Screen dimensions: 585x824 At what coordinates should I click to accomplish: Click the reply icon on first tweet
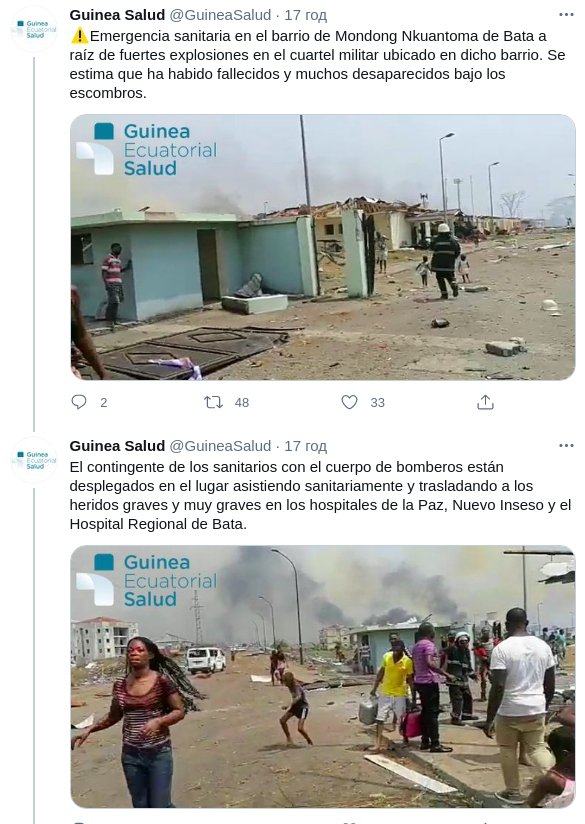[79, 402]
